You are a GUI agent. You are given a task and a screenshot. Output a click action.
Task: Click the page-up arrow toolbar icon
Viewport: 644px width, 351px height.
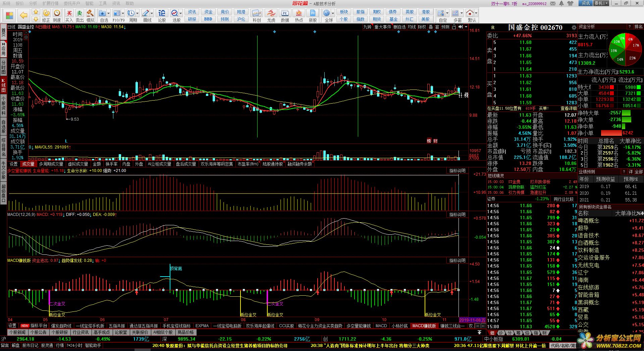[x=36, y=12]
